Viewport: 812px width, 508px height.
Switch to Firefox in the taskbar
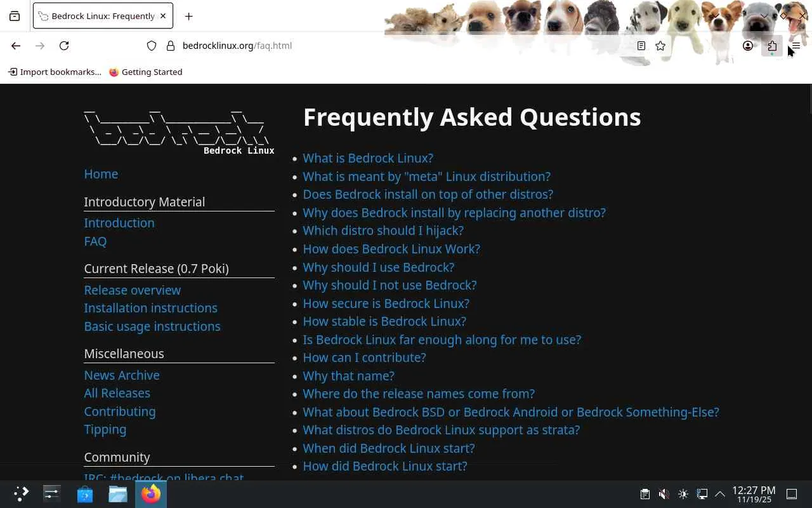(151, 494)
